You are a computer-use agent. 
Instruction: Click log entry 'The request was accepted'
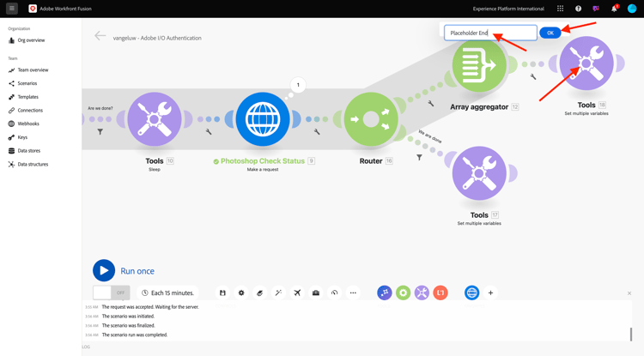coord(150,307)
